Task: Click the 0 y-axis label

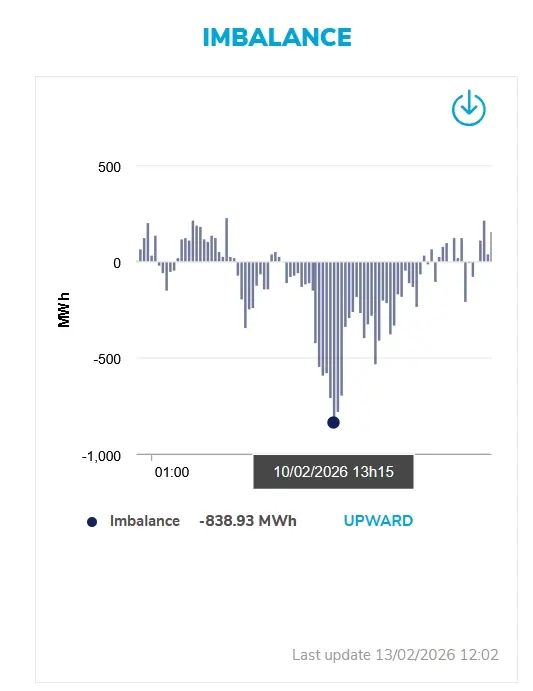Action: click(117, 263)
